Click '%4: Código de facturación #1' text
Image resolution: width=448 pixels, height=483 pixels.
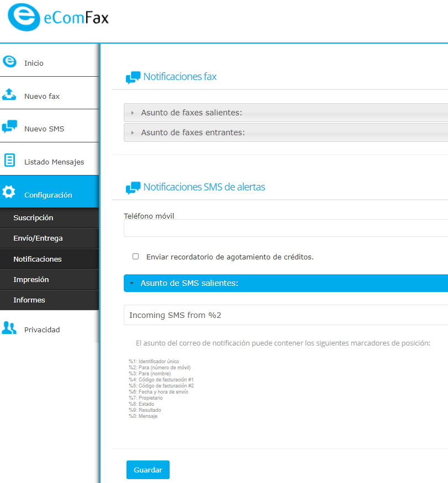pos(161,380)
